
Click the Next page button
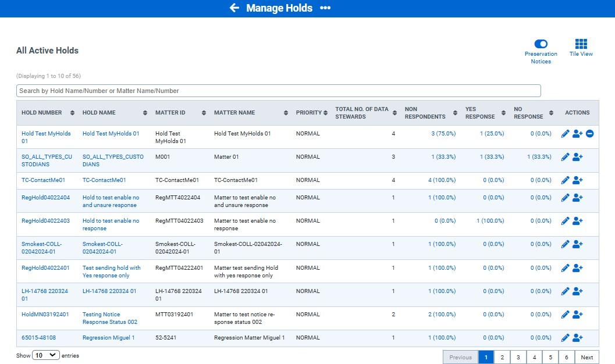click(586, 358)
